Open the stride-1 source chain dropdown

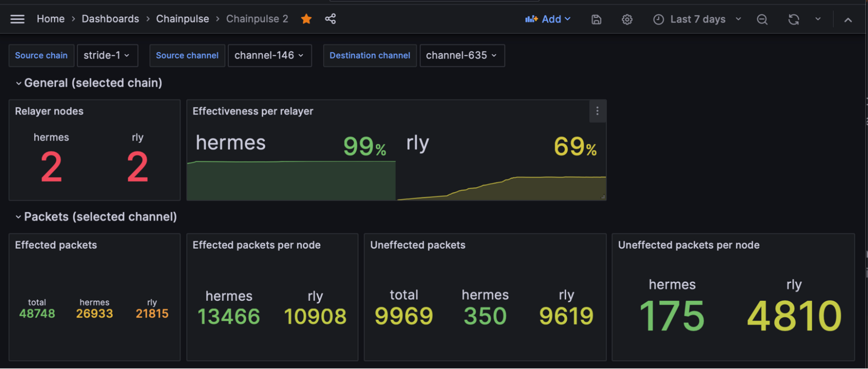pos(107,55)
